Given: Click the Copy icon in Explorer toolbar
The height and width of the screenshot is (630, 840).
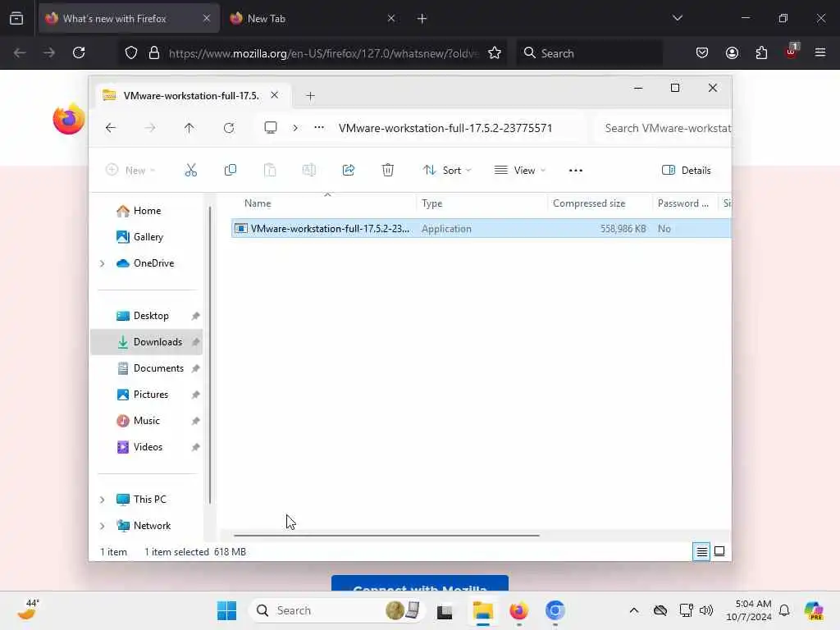Looking at the screenshot, I should pyautogui.click(x=231, y=171).
